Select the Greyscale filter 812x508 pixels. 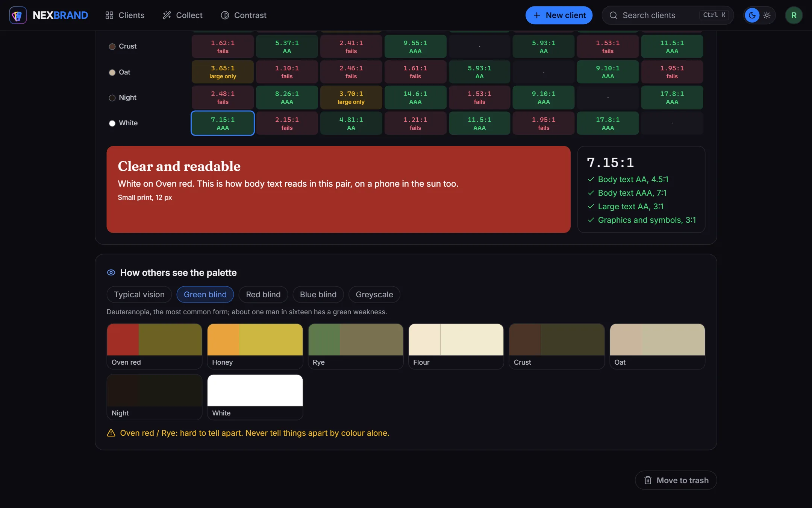[374, 295]
